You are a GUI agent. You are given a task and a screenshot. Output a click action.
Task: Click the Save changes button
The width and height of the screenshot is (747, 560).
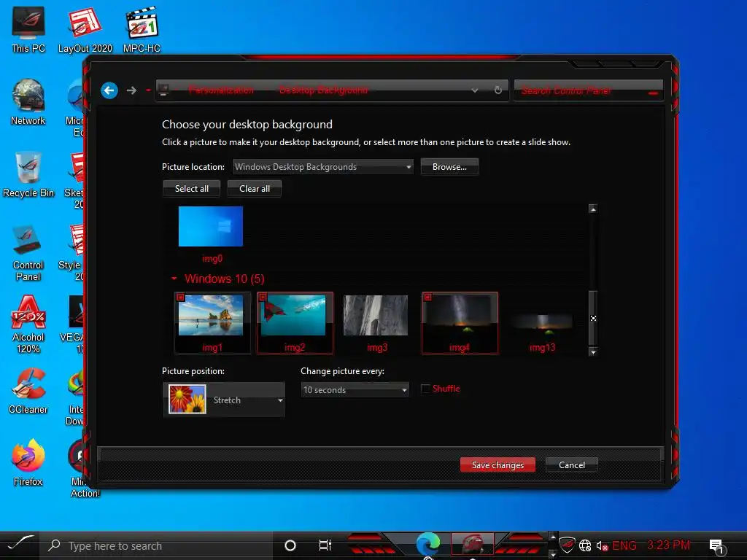498,464
